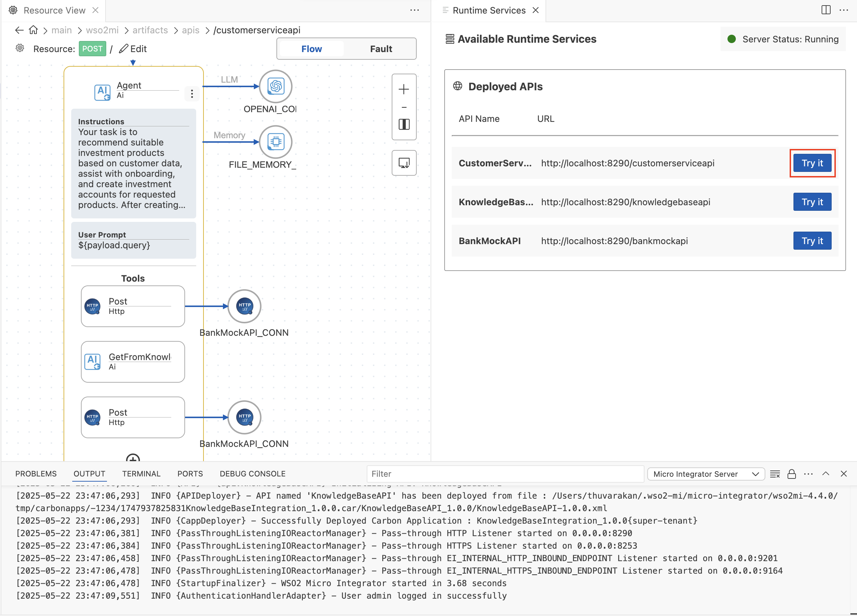Click the first BankMockAPI_CONN connection circle
This screenshot has width=857, height=616.
click(x=244, y=306)
